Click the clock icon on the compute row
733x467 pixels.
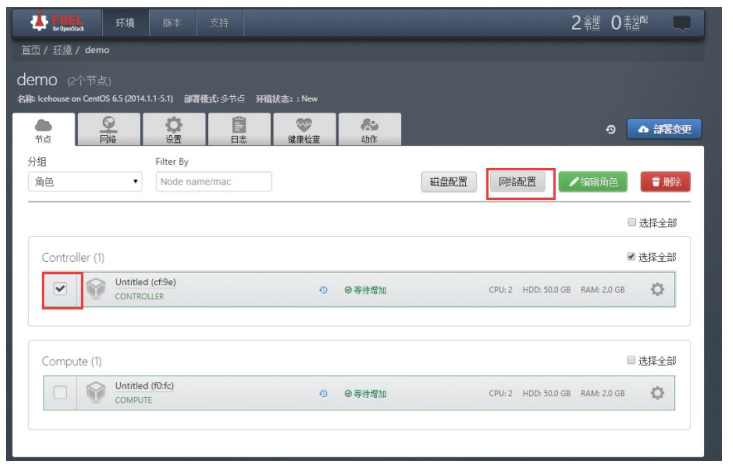(x=323, y=394)
